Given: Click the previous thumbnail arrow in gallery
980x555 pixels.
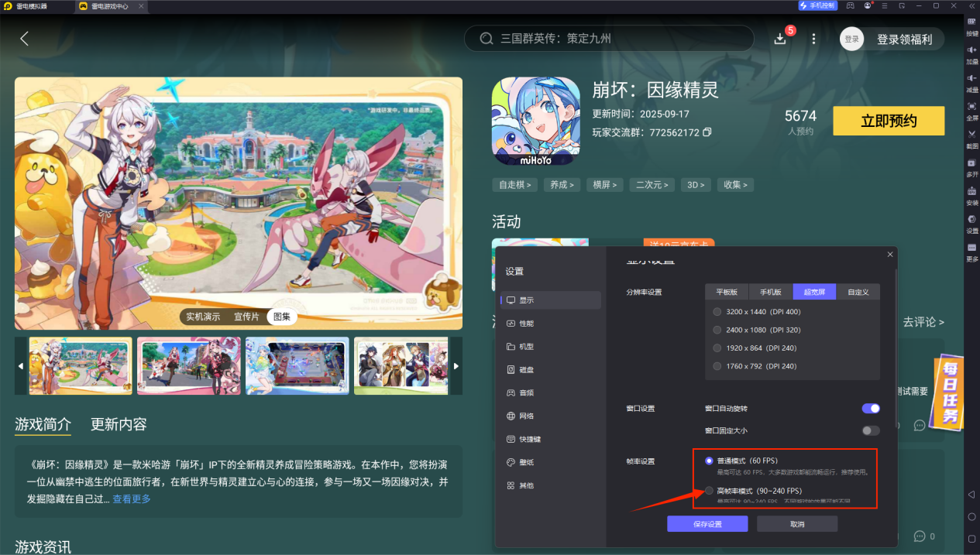Looking at the screenshot, I should 21,366.
